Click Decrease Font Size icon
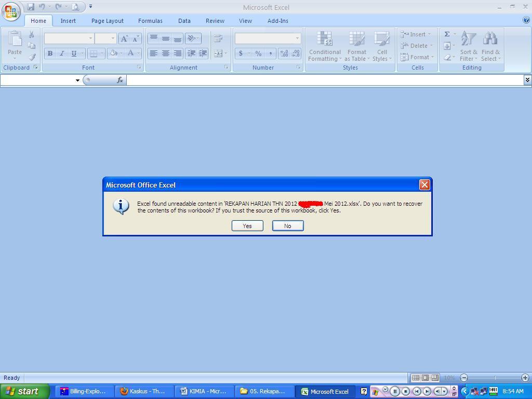The width and height of the screenshot is (532, 399). tap(136, 38)
